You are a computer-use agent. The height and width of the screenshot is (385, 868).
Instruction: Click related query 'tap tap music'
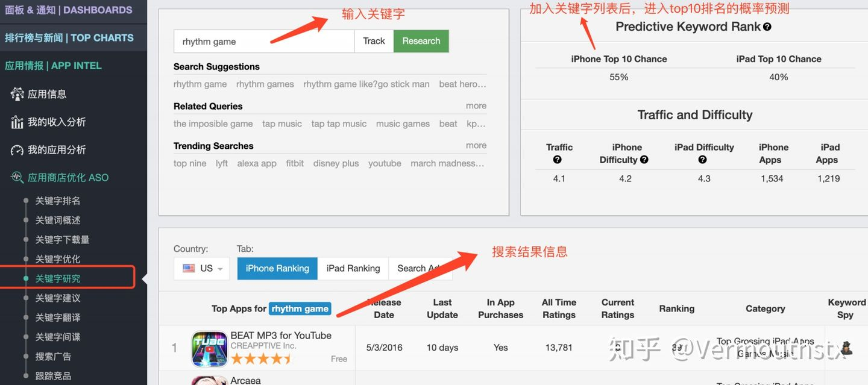pos(339,124)
